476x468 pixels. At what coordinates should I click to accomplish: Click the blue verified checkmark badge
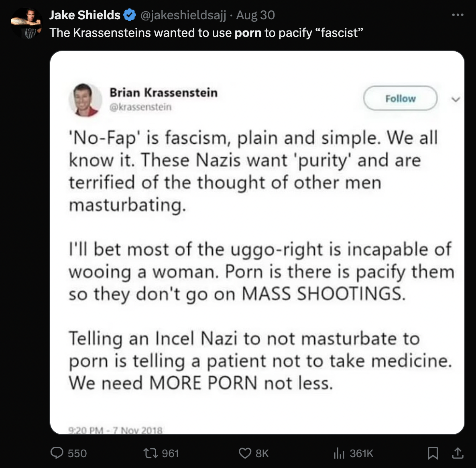click(x=129, y=15)
